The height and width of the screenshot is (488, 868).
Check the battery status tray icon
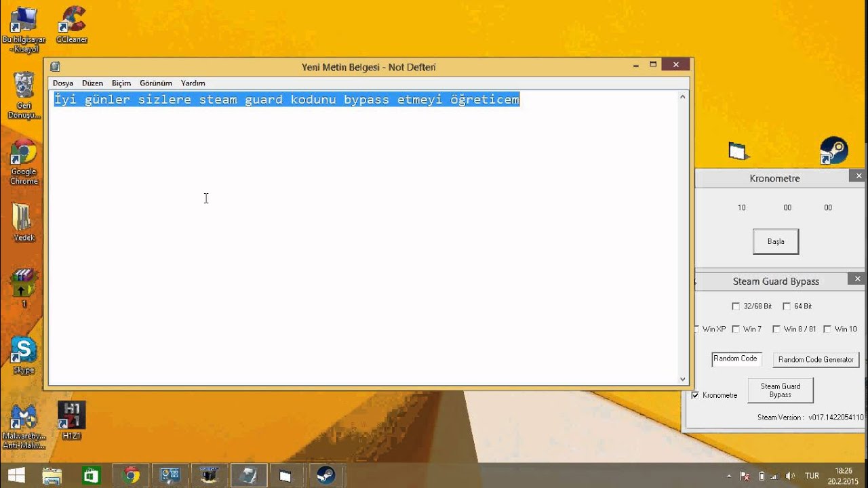click(762, 476)
